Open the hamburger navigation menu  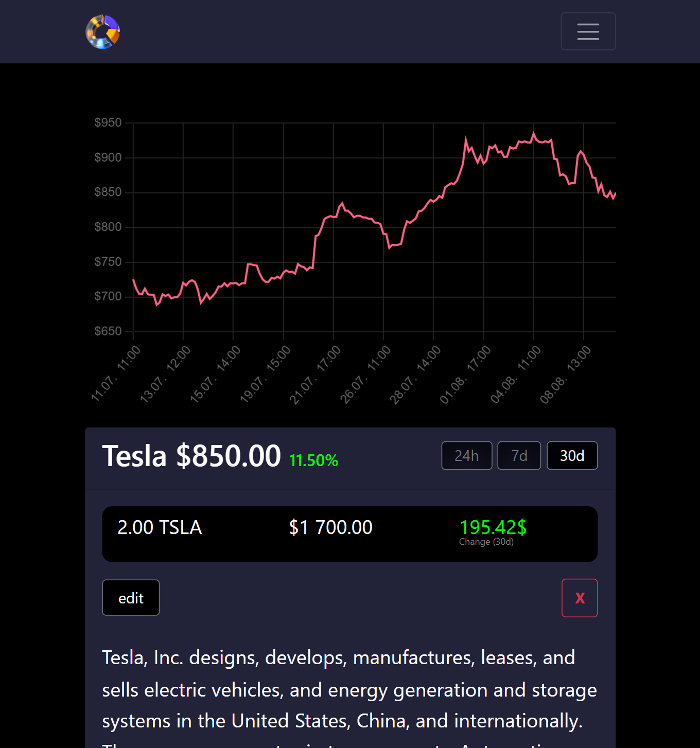(588, 31)
